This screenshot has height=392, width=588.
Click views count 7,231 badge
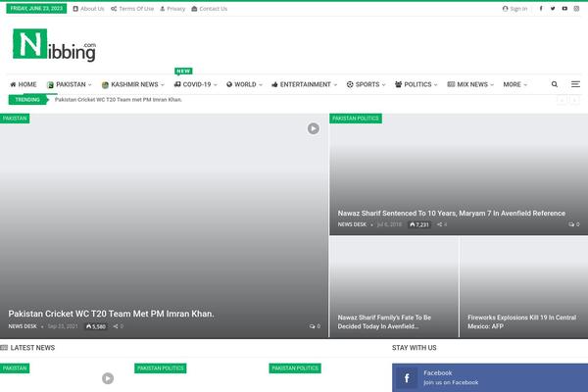point(419,224)
